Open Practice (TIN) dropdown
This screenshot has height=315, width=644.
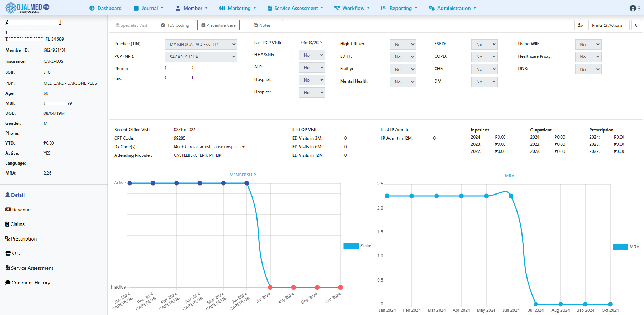201,45
